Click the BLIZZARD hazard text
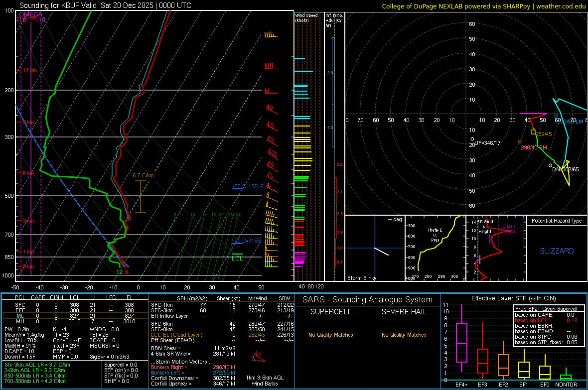The width and height of the screenshot is (588, 390). pyautogui.click(x=557, y=251)
